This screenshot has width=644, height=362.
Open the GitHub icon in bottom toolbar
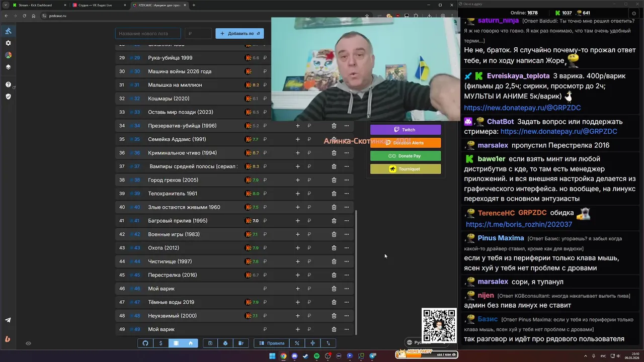145,343
